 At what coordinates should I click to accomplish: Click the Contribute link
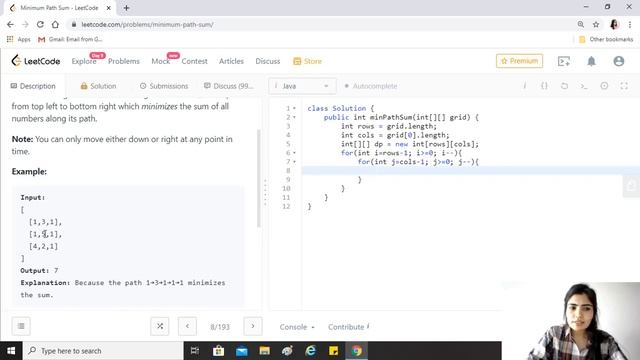tap(348, 327)
